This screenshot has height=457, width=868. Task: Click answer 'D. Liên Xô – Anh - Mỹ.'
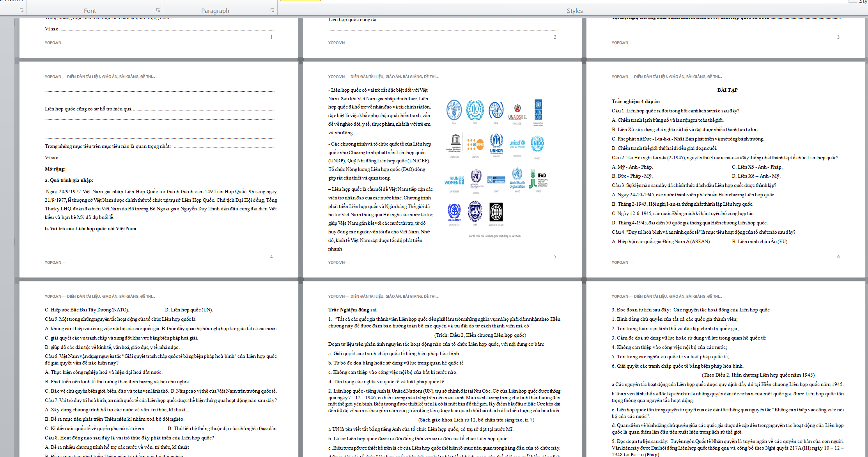coord(756,176)
